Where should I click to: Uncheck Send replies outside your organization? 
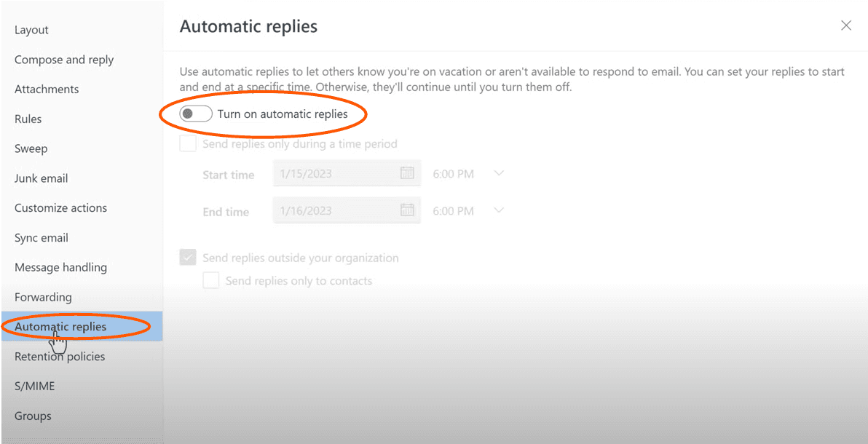(187, 257)
